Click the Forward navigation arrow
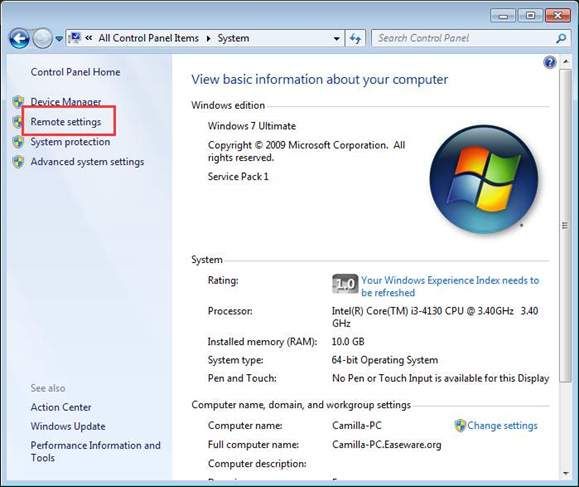579x487 pixels. (x=42, y=38)
